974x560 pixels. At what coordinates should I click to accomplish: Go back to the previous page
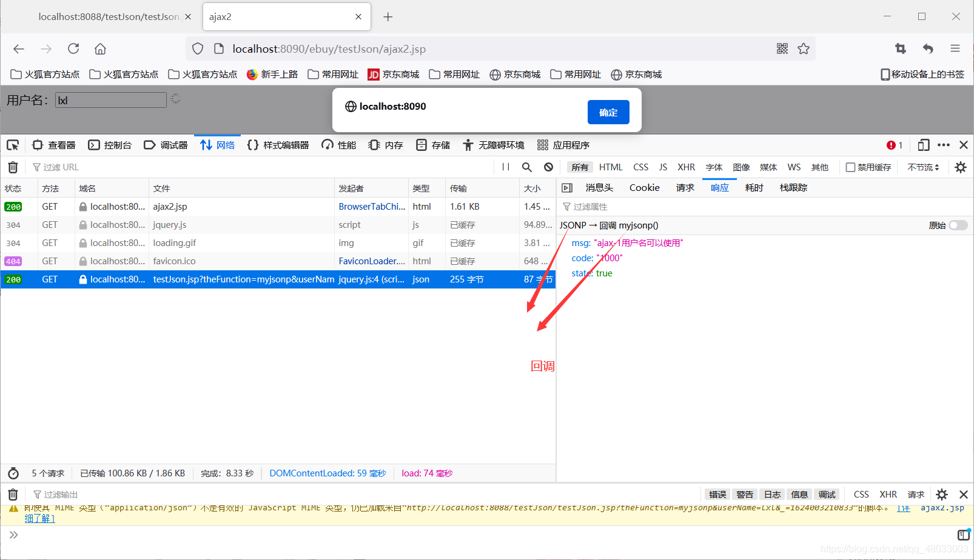coord(19,49)
